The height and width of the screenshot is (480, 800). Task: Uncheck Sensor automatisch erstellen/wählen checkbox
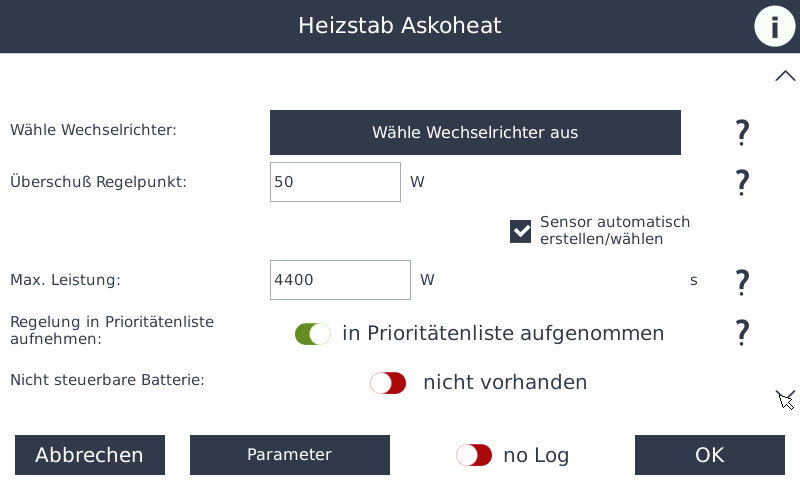point(521,231)
